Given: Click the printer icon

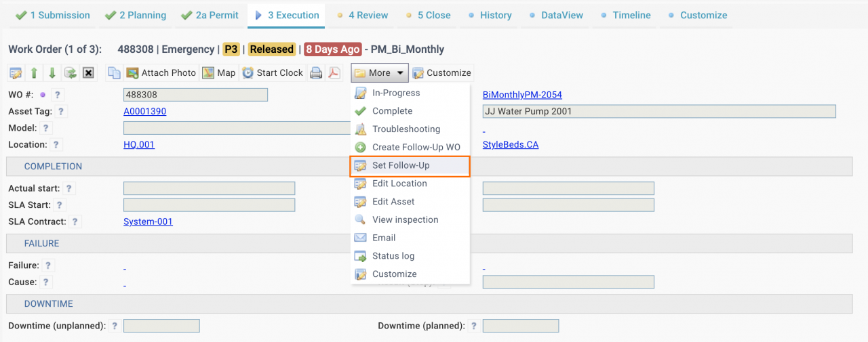Looking at the screenshot, I should (x=316, y=73).
